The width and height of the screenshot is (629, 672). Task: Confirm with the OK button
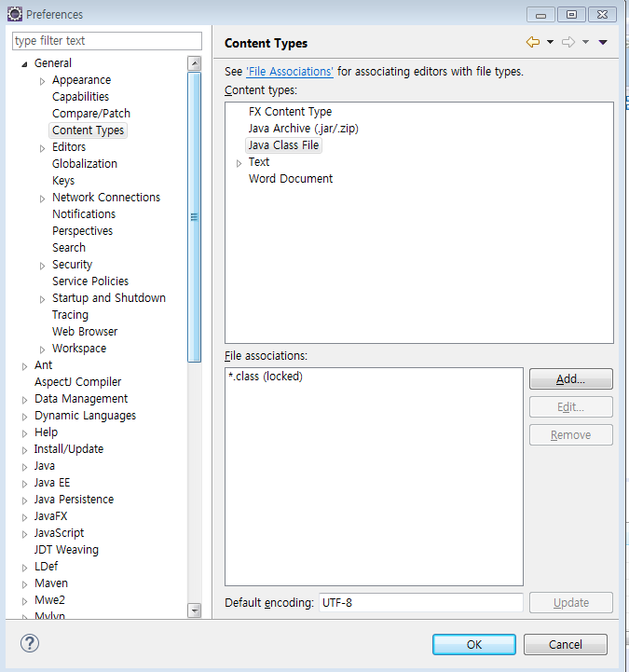point(474,644)
